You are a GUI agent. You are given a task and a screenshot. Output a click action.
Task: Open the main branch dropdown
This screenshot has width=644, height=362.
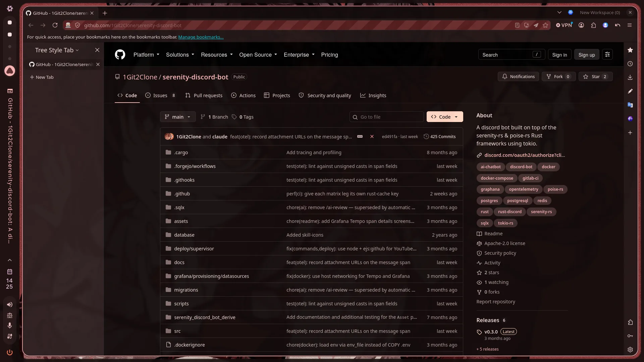[178, 117]
